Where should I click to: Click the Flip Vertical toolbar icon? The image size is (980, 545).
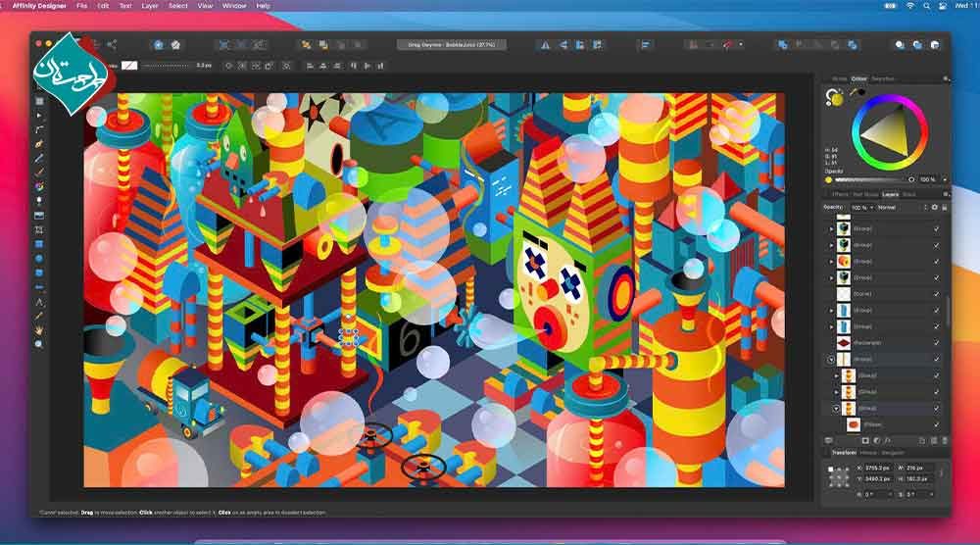click(x=563, y=45)
